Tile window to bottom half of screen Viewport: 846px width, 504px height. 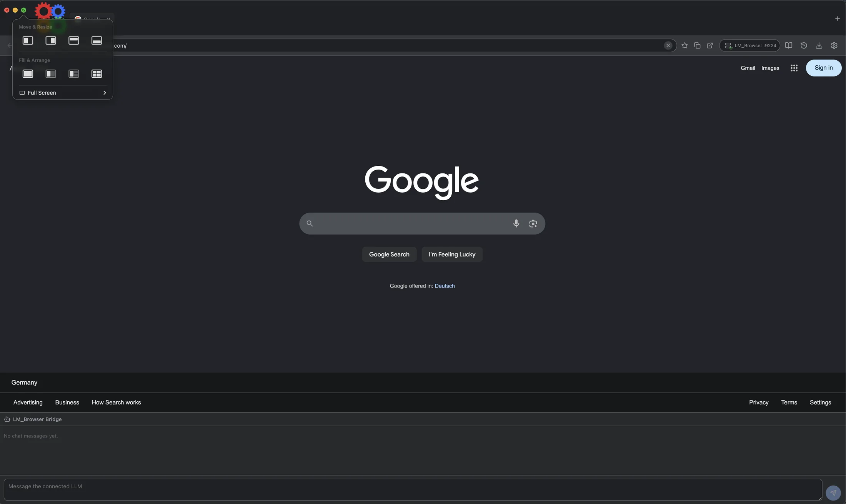pyautogui.click(x=97, y=40)
